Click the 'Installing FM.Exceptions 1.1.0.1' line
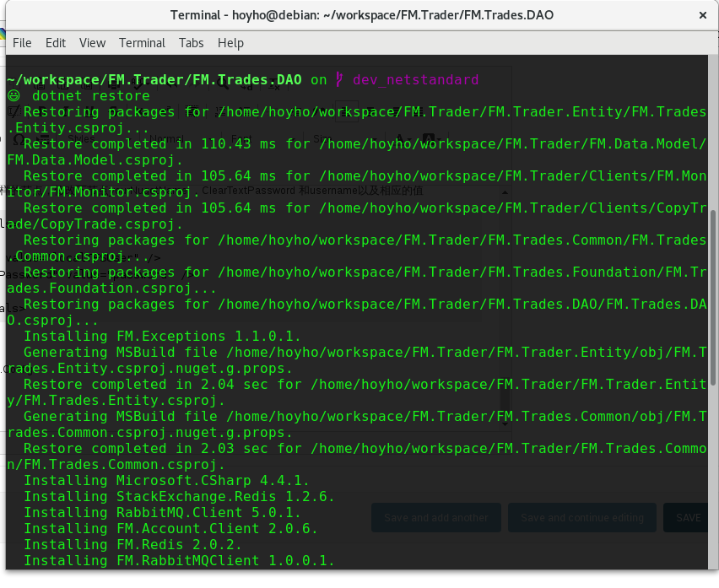719x588 pixels. pos(162,337)
